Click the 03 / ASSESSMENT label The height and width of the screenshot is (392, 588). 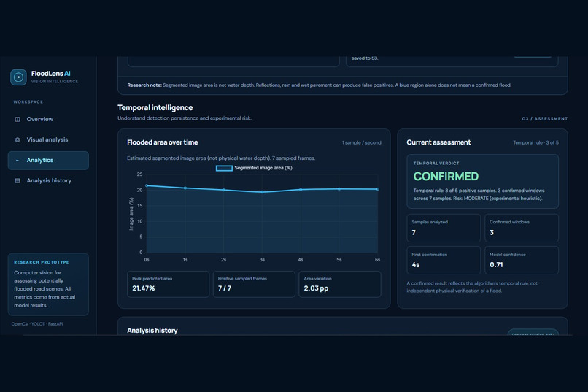coord(544,118)
